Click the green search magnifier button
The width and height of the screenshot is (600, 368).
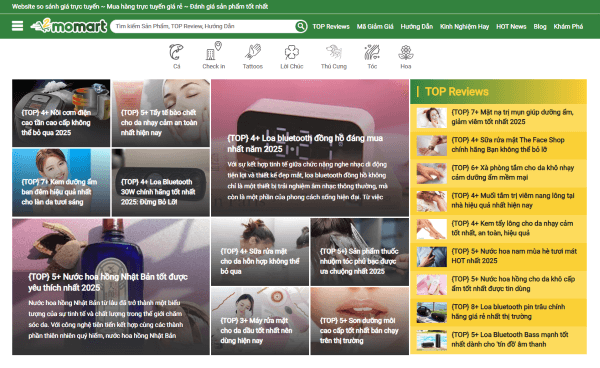[301, 26]
